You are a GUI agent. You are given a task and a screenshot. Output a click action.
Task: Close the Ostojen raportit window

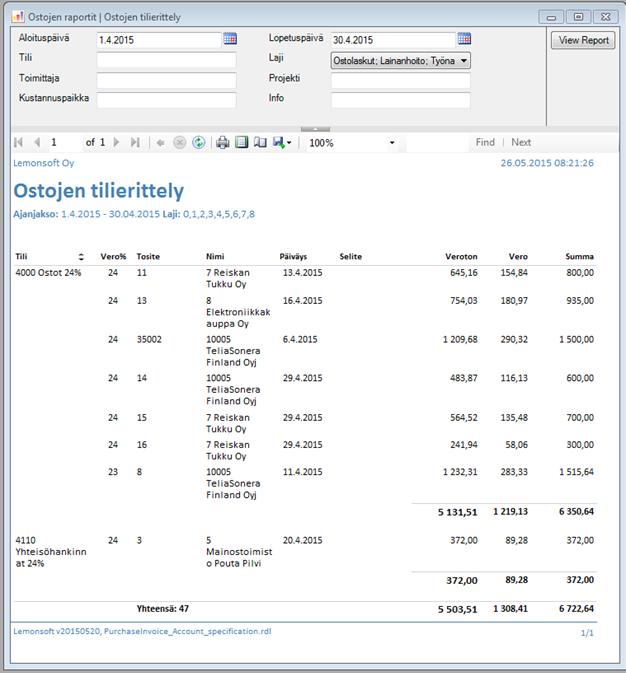click(x=605, y=17)
